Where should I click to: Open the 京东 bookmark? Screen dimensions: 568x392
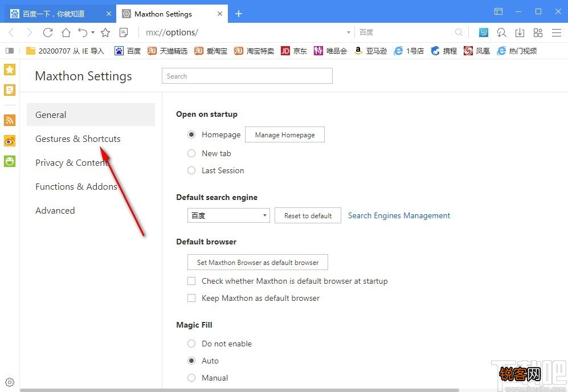click(x=294, y=51)
